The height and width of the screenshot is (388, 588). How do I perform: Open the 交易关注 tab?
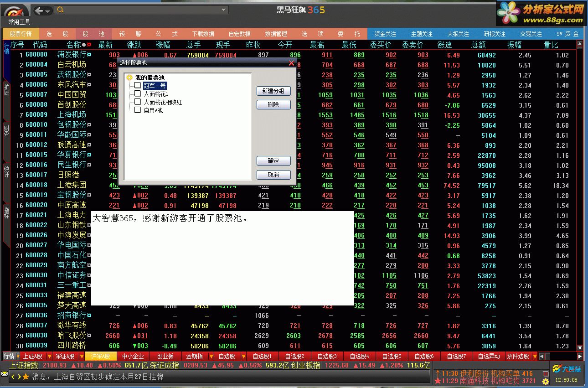[531, 34]
